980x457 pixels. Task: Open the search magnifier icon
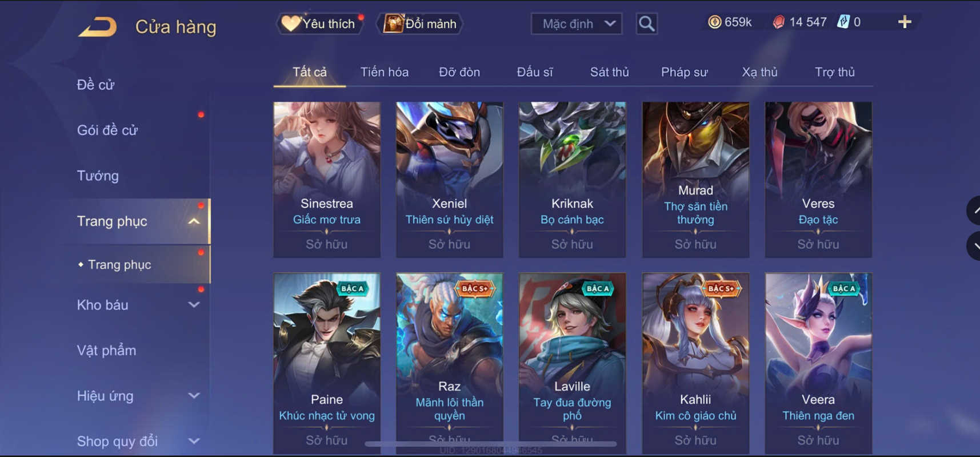646,24
